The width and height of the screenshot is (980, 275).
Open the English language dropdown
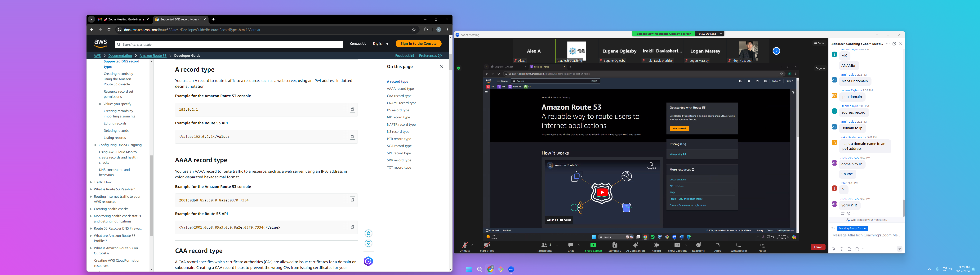[381, 44]
